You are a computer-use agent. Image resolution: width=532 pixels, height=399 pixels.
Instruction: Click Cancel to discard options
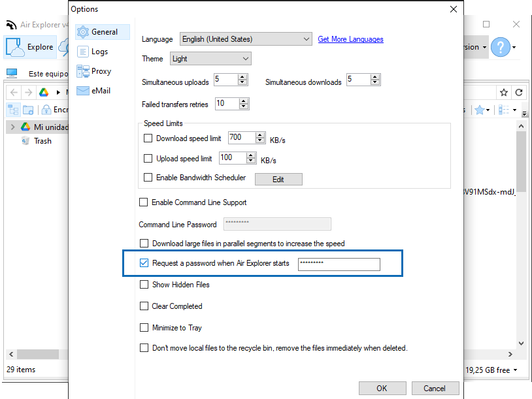[435, 388]
